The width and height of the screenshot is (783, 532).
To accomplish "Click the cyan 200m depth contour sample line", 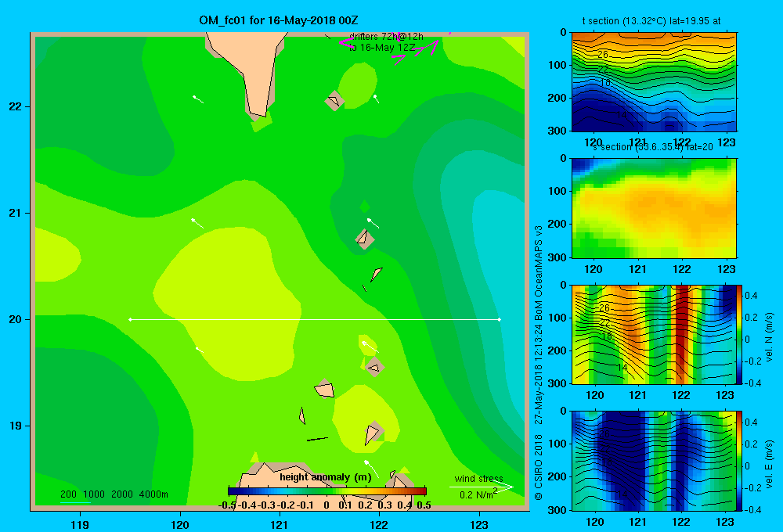I will tap(75, 502).
